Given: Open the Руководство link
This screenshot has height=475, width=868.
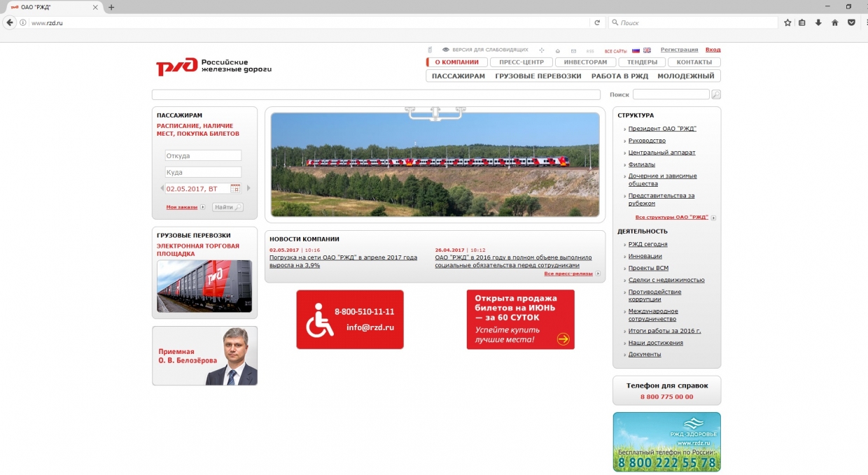Looking at the screenshot, I should click(x=647, y=141).
